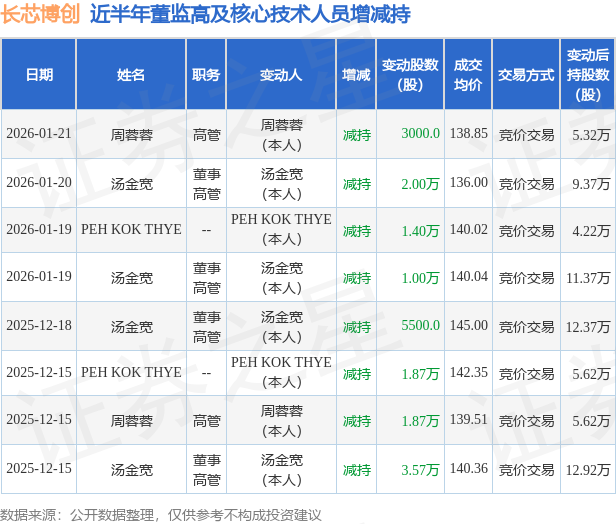Click holdings value 12.37万
The width and height of the screenshot is (616, 524).
coord(588,326)
